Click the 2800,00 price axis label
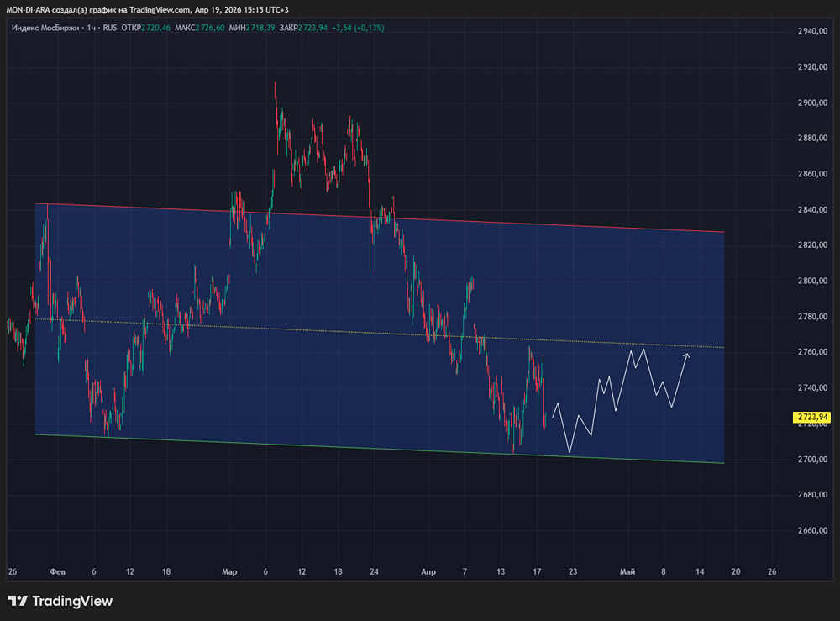Screen dimensions: 840x621 tap(811, 281)
